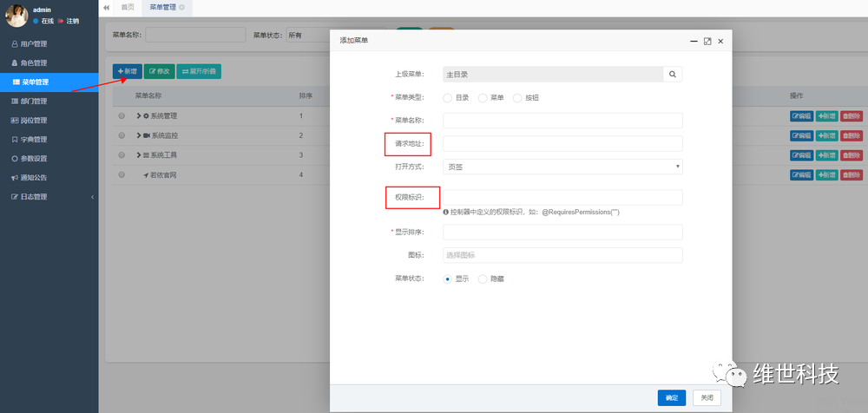Confirm with the 确定 button
This screenshot has width=868, height=413.
tap(672, 397)
